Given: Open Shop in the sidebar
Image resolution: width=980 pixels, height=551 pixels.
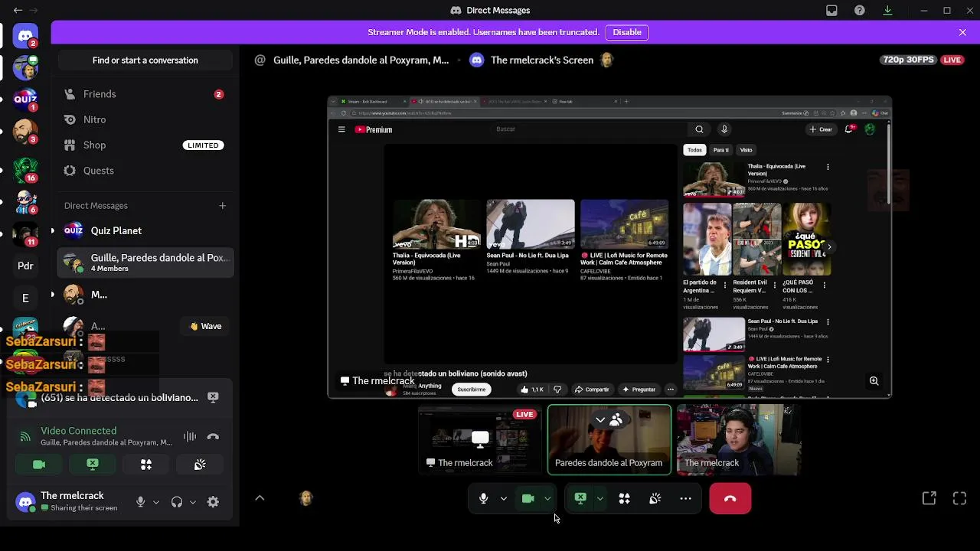Looking at the screenshot, I should coord(145,145).
